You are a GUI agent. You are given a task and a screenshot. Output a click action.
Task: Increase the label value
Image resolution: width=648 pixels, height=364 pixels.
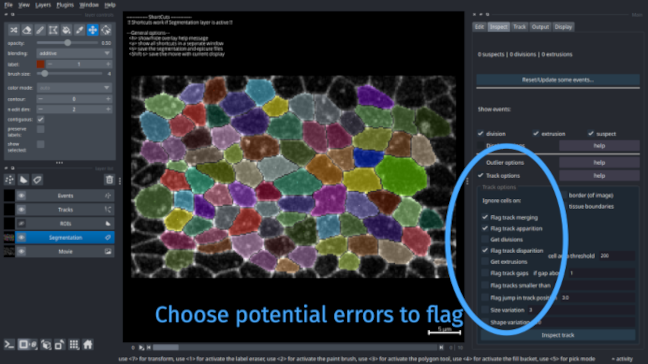(108, 64)
